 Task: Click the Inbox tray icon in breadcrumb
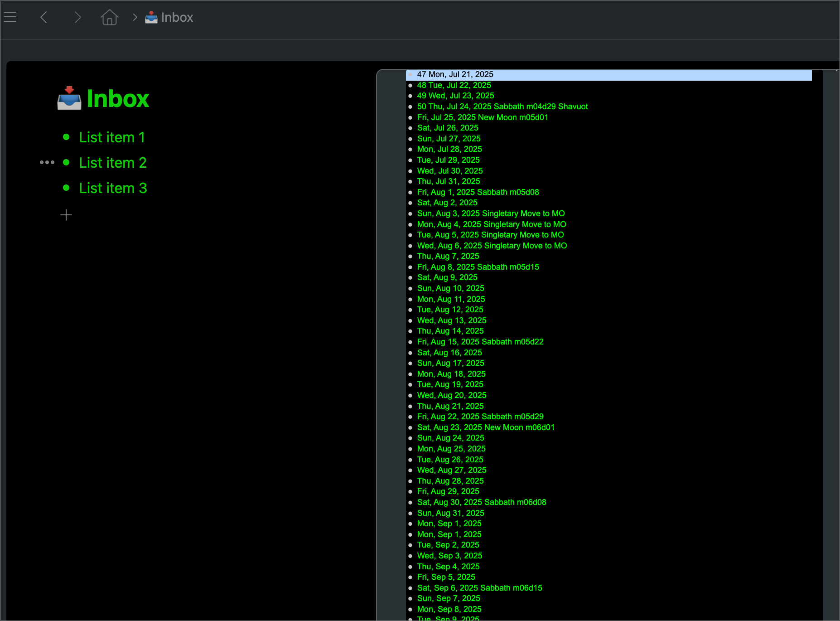(x=151, y=17)
